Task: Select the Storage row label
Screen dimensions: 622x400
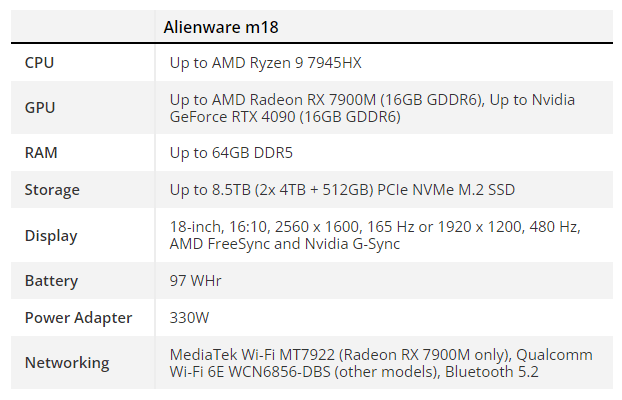Action: pyautogui.click(x=52, y=190)
